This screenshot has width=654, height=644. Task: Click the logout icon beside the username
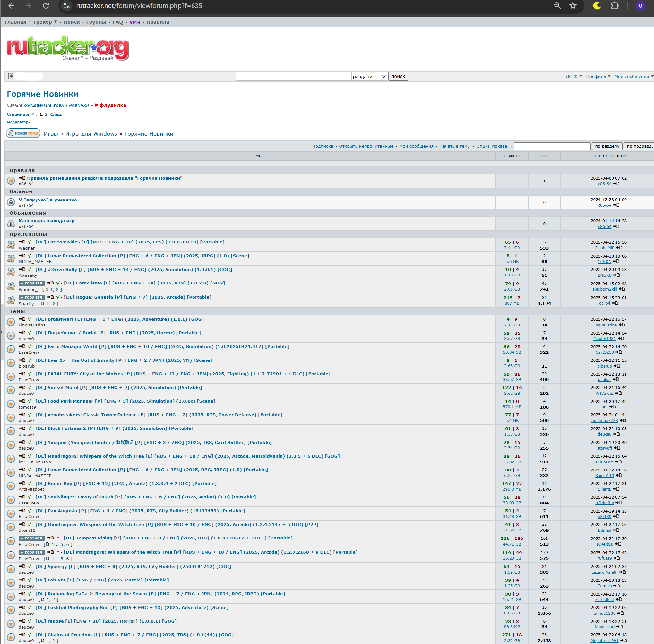(x=11, y=76)
